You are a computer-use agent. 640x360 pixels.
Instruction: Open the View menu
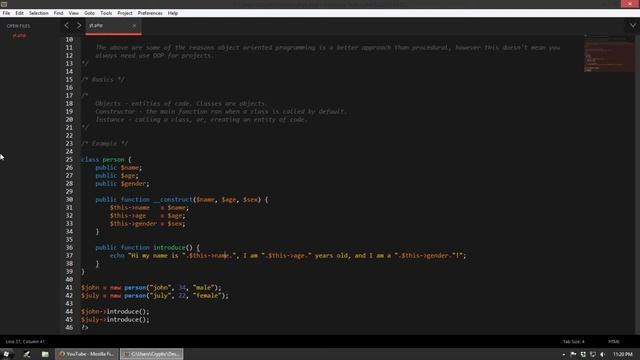pyautogui.click(x=73, y=13)
